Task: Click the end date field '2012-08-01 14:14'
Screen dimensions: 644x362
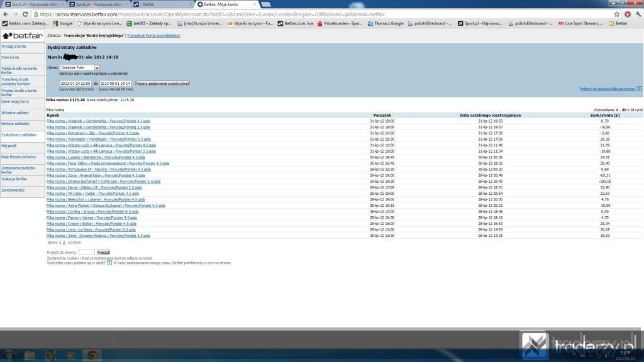Action: [115, 84]
